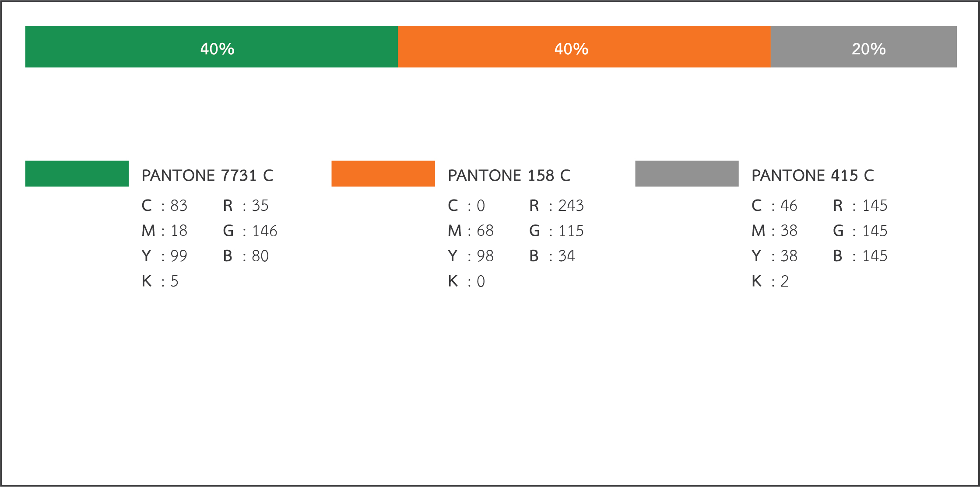
Task: Click the orange color's B : 34 value
Action: (x=552, y=256)
